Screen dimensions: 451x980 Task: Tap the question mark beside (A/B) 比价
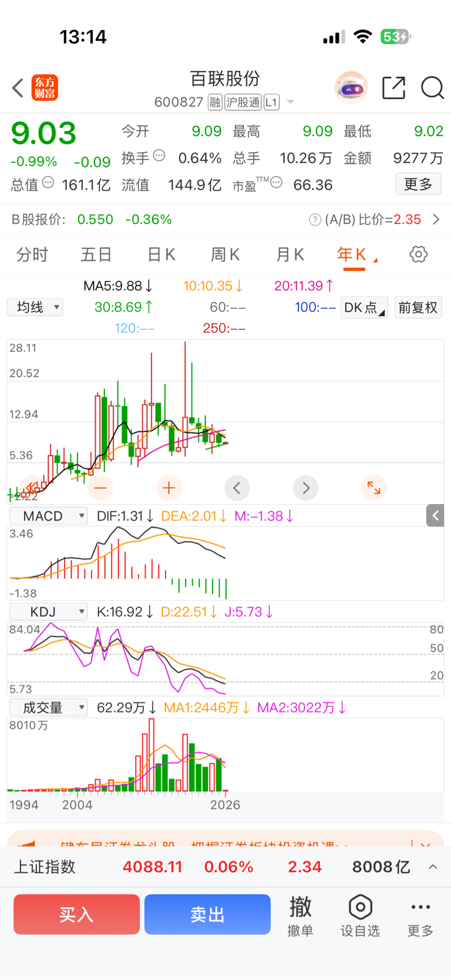click(315, 220)
